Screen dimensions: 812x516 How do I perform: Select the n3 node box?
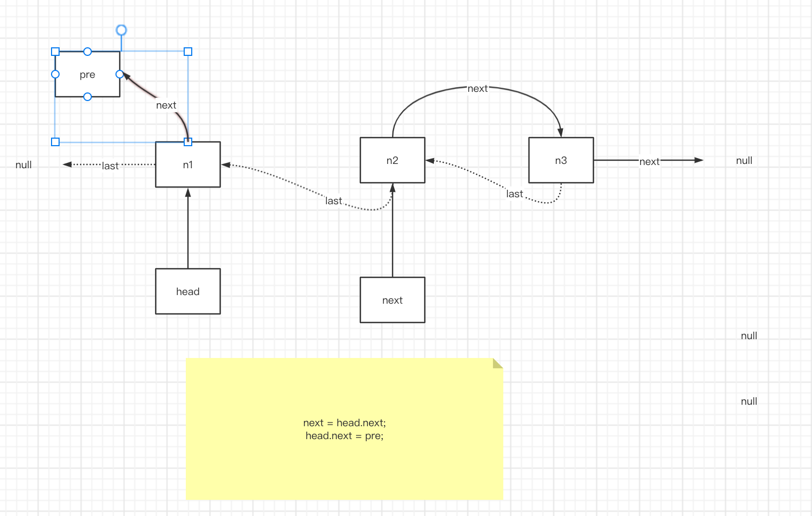coord(561,160)
